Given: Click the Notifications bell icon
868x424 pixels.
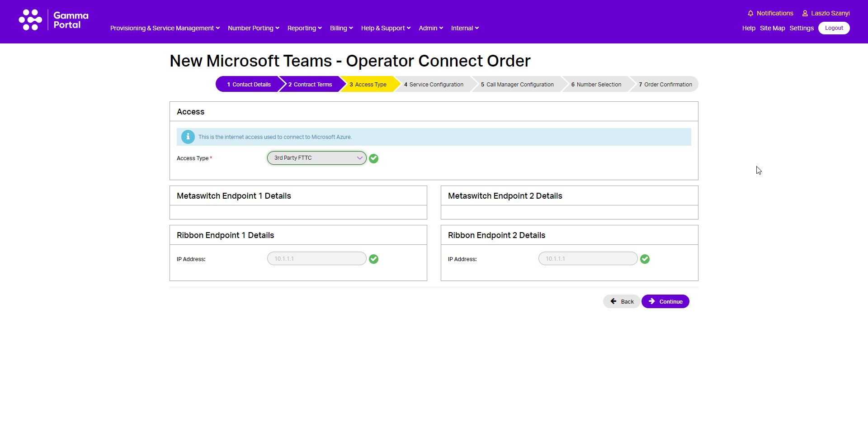Looking at the screenshot, I should pyautogui.click(x=750, y=14).
